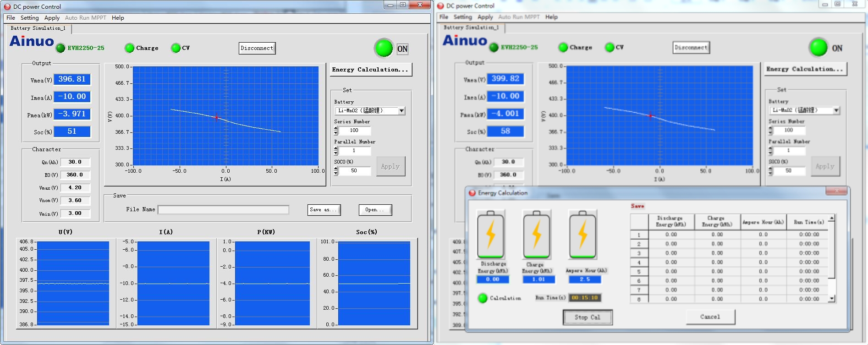The width and height of the screenshot is (868, 345).
Task: Click the Series Number stepper in left window
Action: [336, 131]
